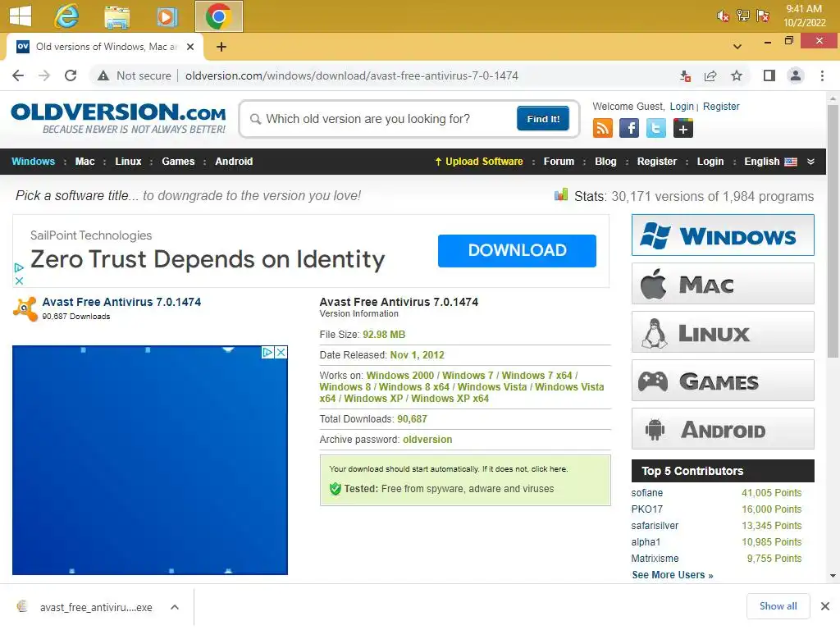Close the SailPoint banner ad
The image size is (840, 630).
(x=19, y=281)
